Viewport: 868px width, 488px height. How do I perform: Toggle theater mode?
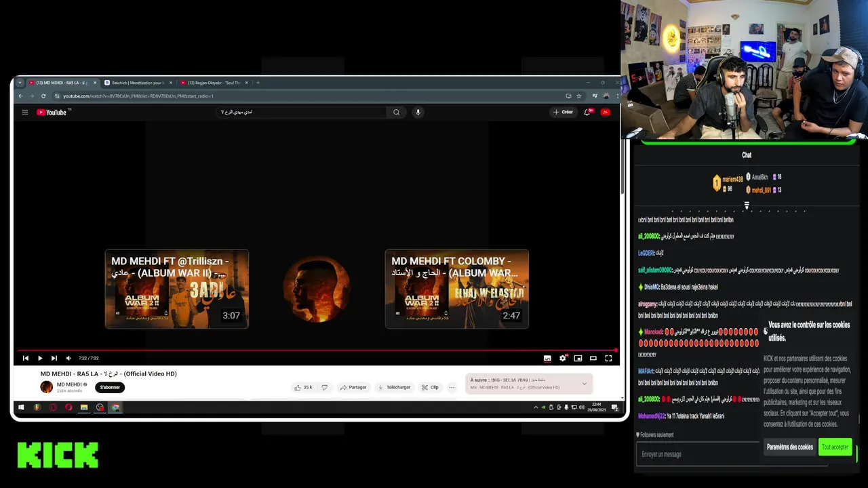point(593,359)
